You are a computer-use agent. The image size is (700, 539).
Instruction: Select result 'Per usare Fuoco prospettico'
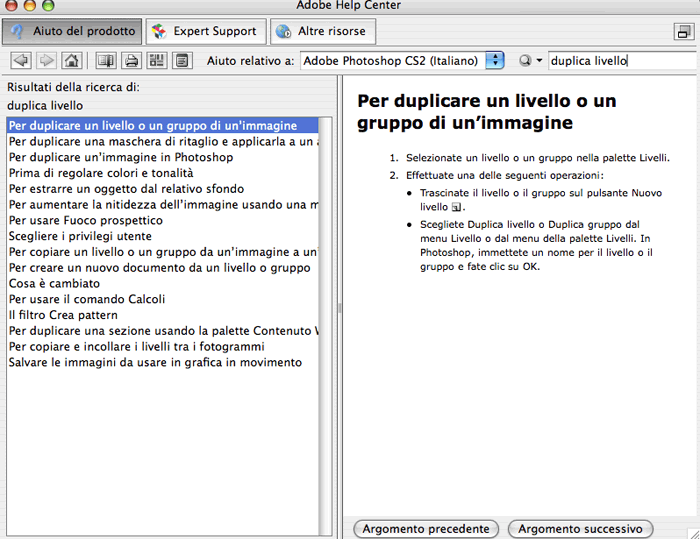[x=163, y=220]
